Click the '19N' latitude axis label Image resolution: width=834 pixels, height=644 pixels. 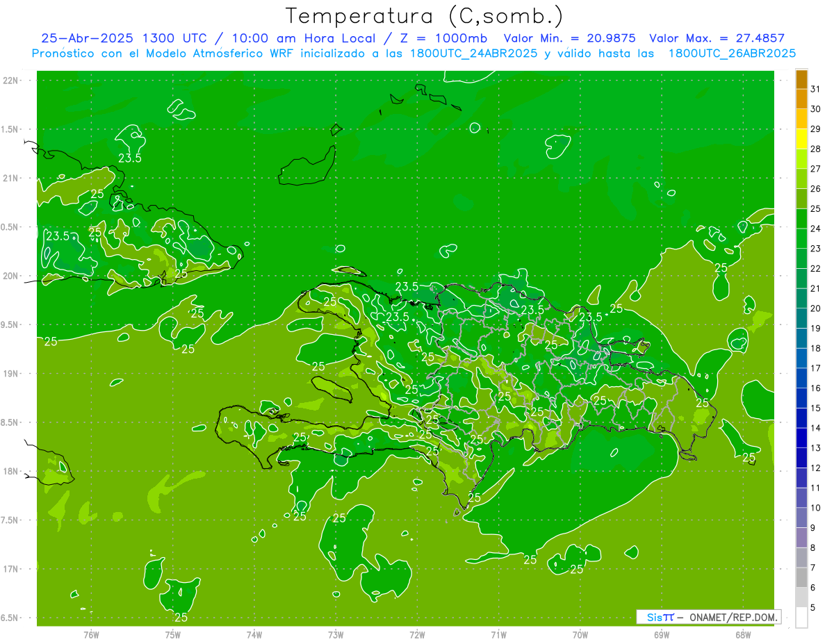(10, 374)
